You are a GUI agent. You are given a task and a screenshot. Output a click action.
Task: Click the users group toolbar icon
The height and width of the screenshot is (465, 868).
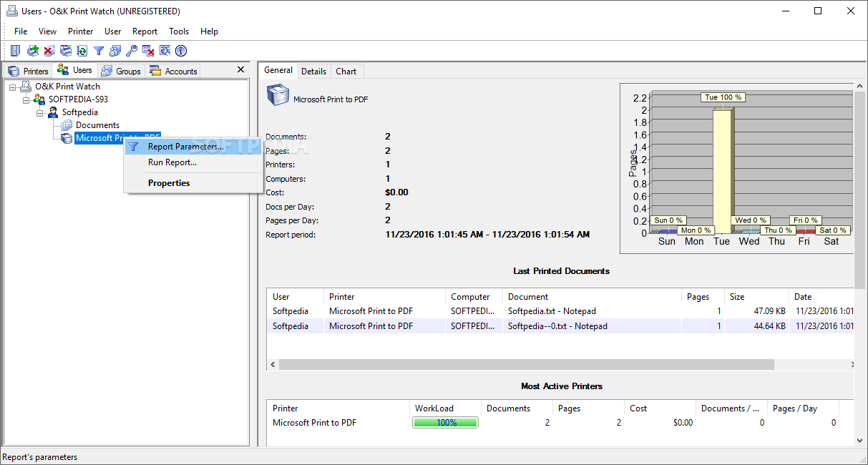(x=115, y=51)
